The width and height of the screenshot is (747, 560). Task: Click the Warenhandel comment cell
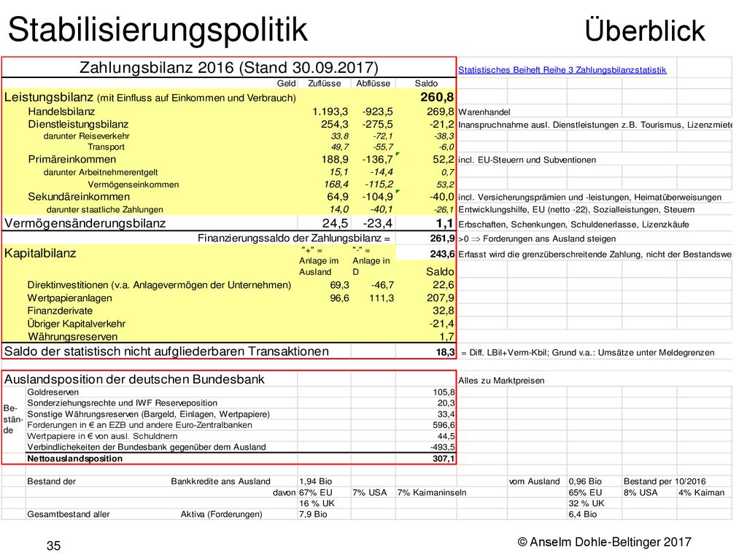coord(484,112)
